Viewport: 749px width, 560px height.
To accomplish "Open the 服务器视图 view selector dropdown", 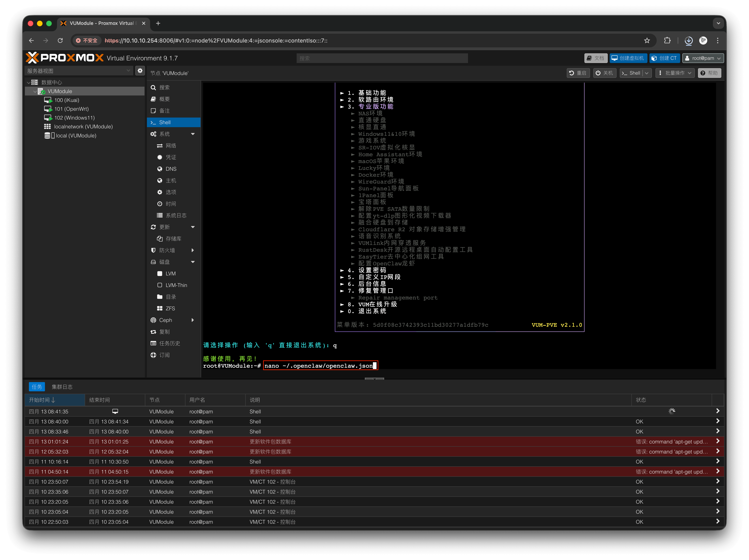I will click(78, 71).
